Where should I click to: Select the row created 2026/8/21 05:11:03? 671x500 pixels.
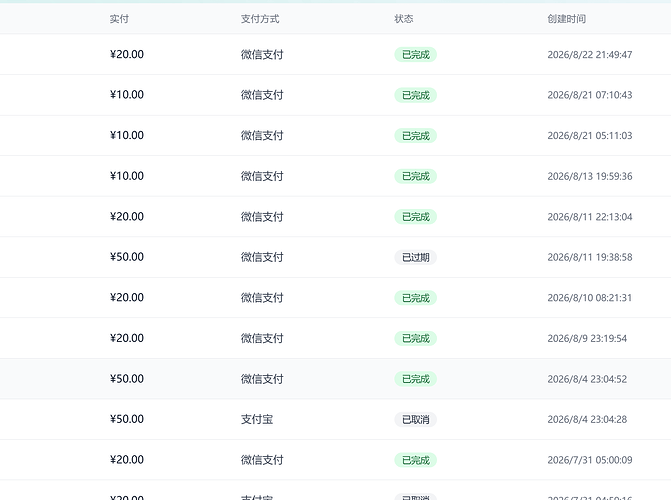click(x=336, y=136)
